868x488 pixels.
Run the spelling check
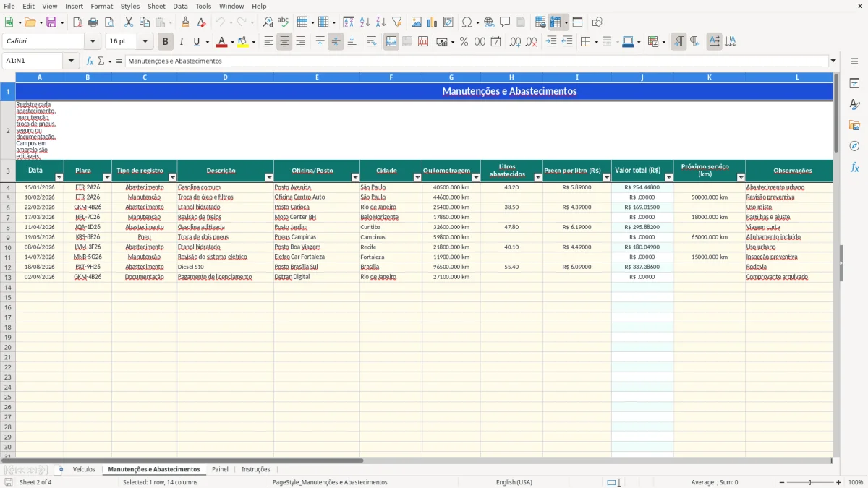pos(283,22)
